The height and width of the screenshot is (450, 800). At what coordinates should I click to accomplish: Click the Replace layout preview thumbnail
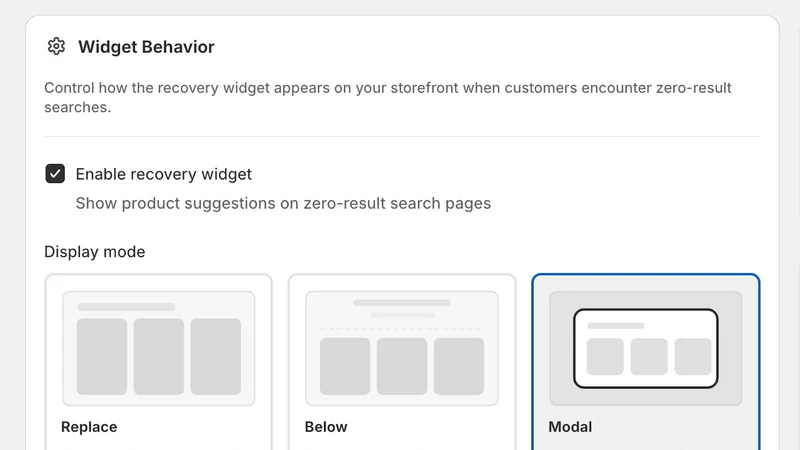coord(159,348)
